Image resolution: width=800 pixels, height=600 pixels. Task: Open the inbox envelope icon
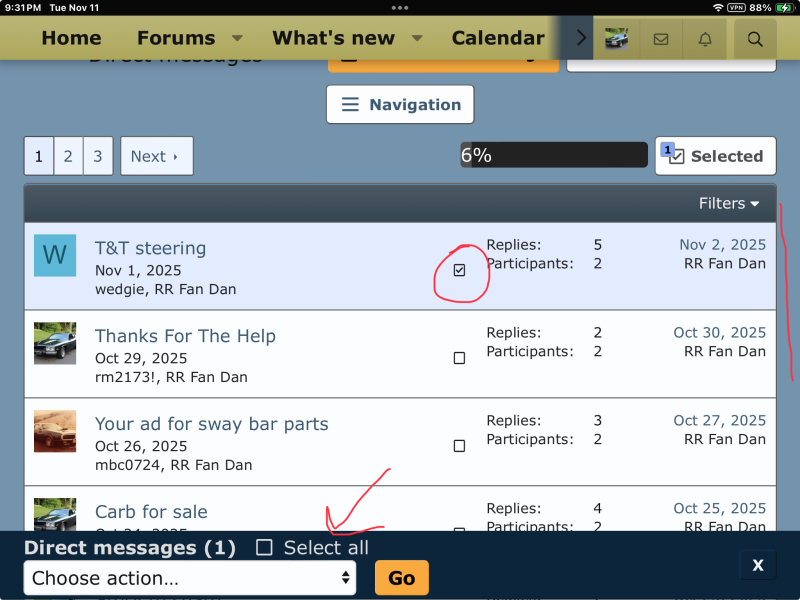660,39
